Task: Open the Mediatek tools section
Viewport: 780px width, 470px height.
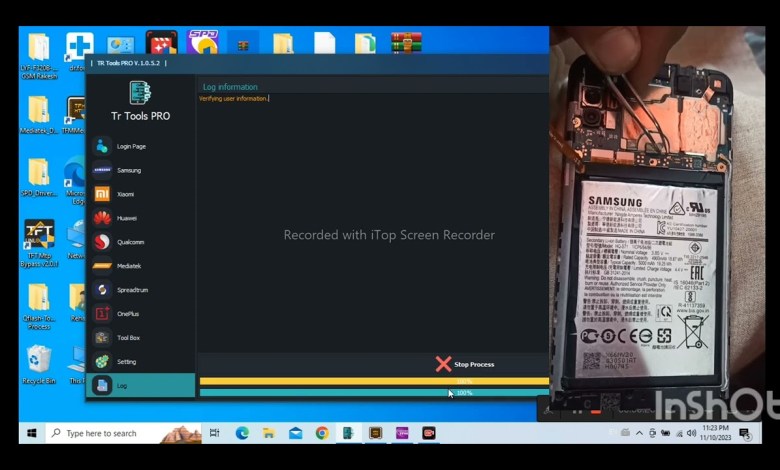Action: pos(130,266)
